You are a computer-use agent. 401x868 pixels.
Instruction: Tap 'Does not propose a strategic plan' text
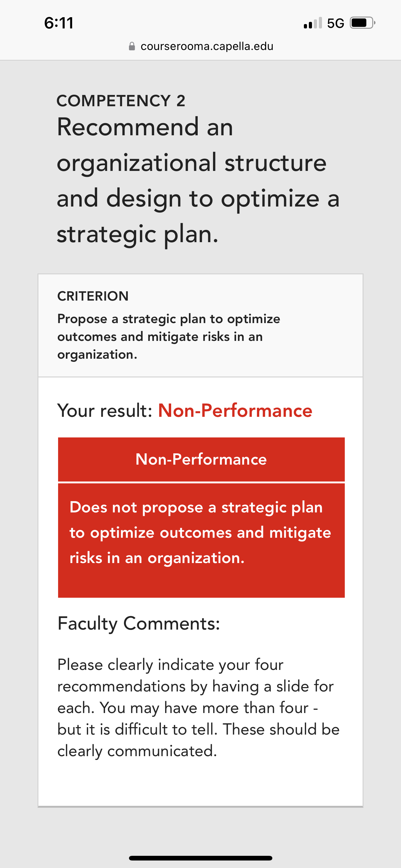pyautogui.click(x=196, y=507)
